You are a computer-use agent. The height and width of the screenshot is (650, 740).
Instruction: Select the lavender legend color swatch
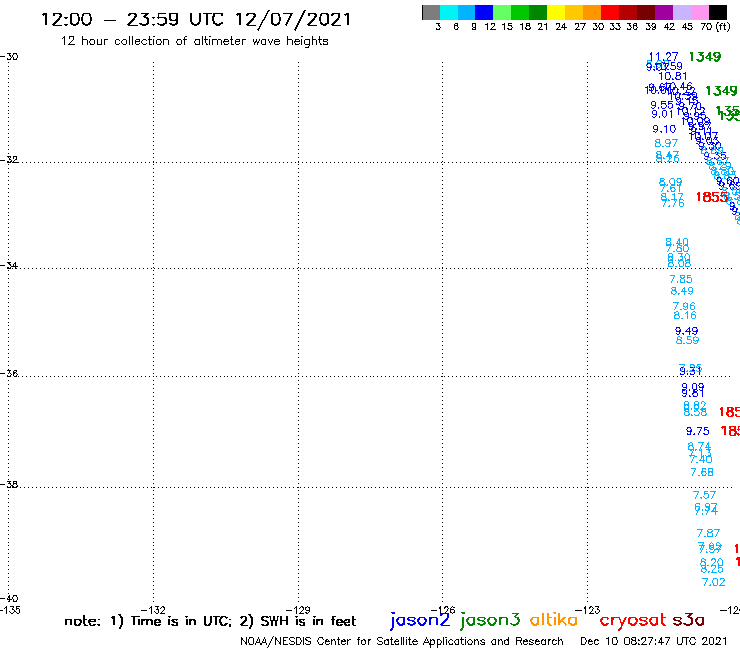[x=681, y=12]
